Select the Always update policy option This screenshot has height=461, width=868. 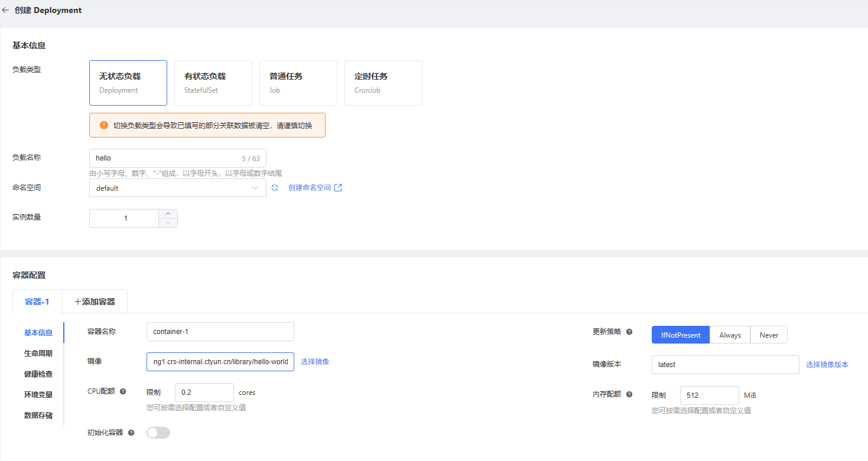coord(730,335)
